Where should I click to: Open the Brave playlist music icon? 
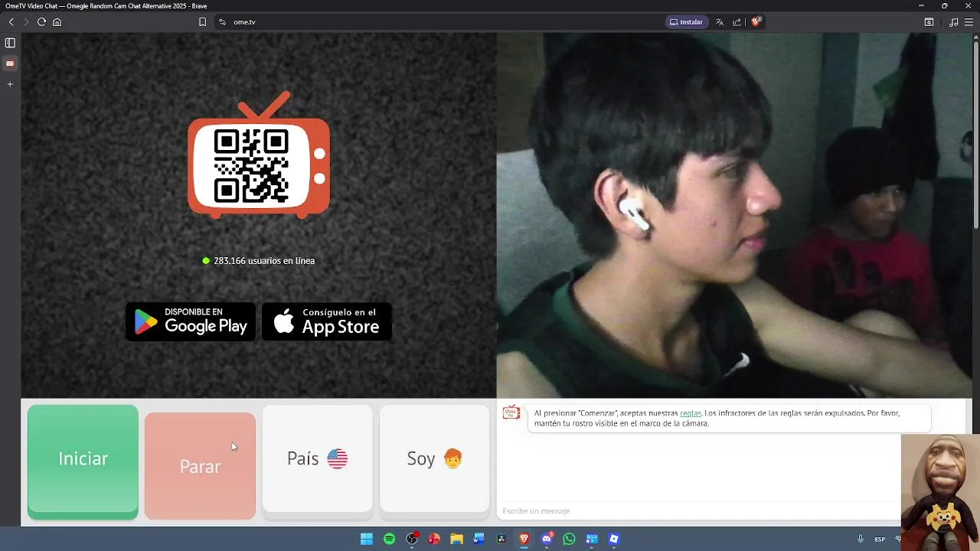pos(953,22)
